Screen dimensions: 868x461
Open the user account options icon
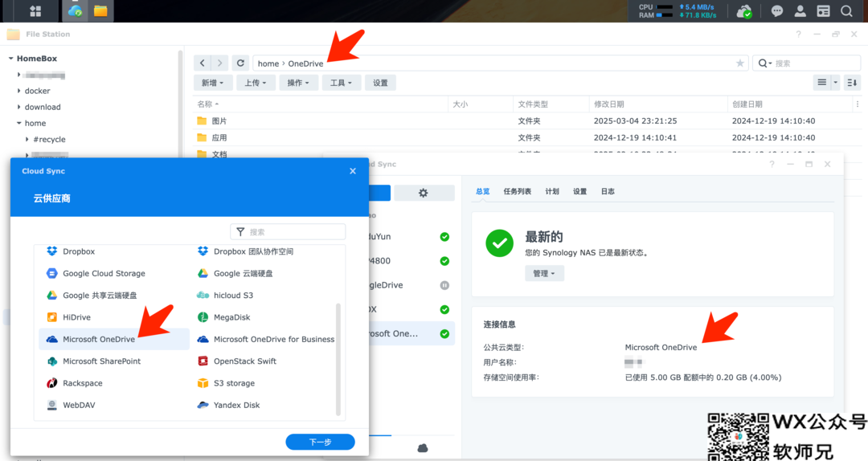(x=800, y=11)
